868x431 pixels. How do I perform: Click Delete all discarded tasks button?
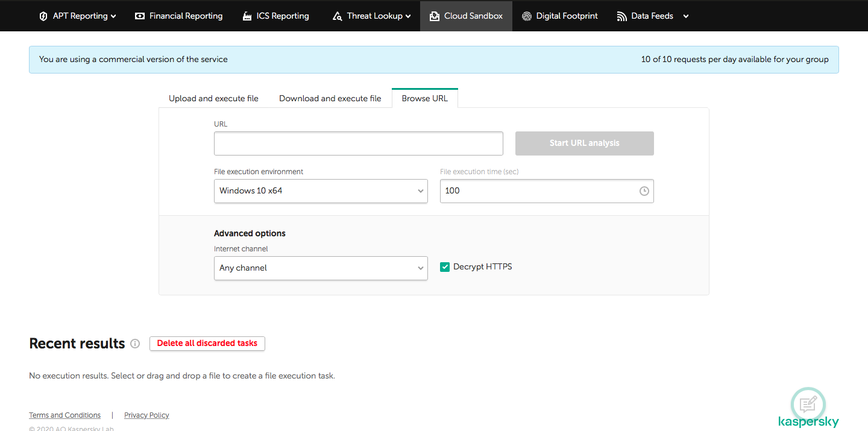pos(207,343)
